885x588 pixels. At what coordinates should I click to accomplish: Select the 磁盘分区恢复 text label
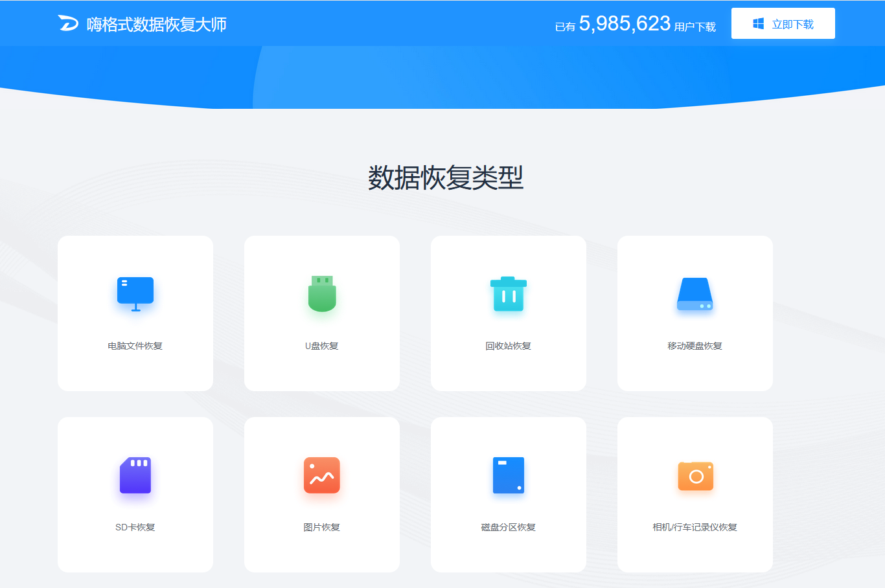509,527
